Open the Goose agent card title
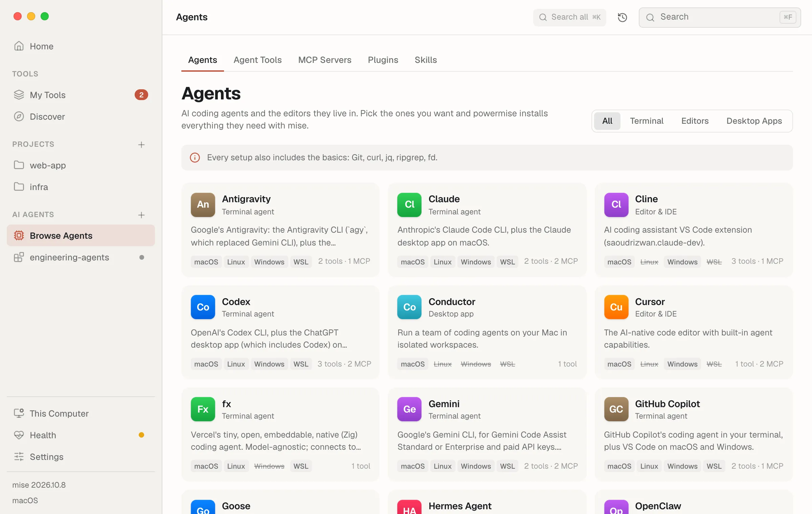The width and height of the screenshot is (812, 514). [x=236, y=506]
